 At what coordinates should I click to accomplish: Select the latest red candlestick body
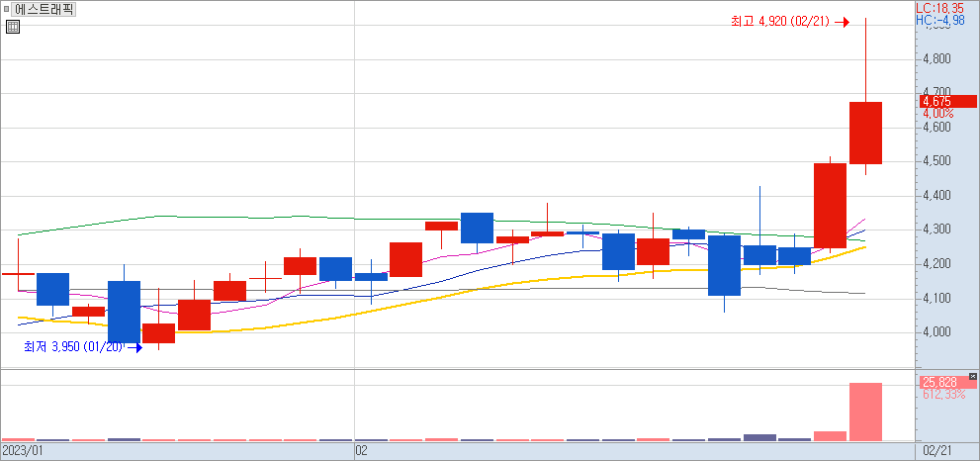click(865, 133)
